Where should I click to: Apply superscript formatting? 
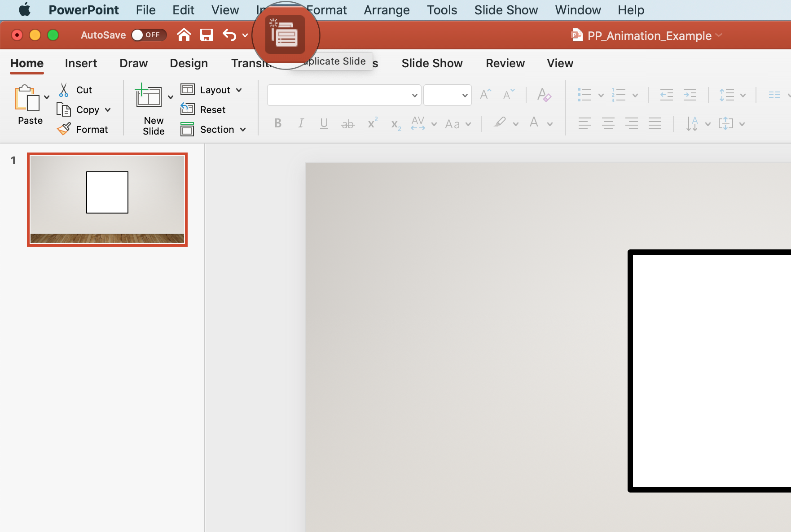[x=372, y=124]
